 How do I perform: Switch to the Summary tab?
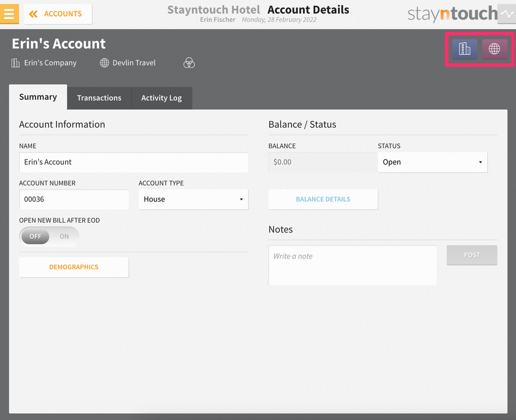[38, 97]
